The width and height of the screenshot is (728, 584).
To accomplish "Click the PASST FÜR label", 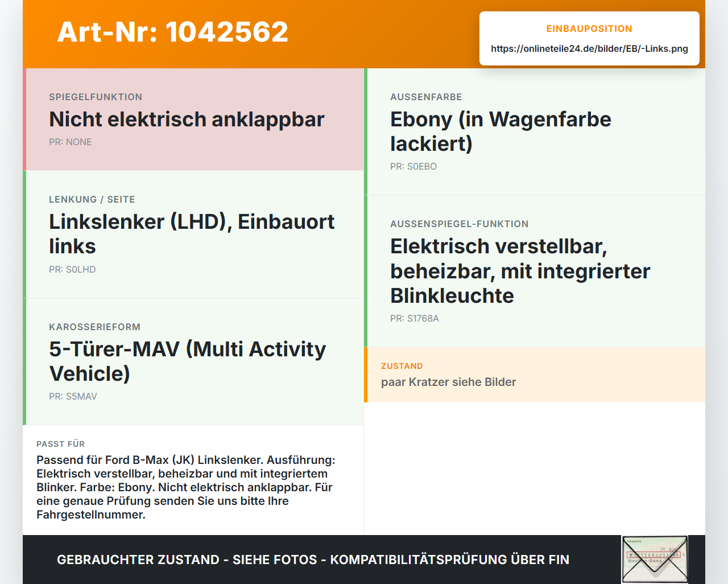I will [x=60, y=444].
